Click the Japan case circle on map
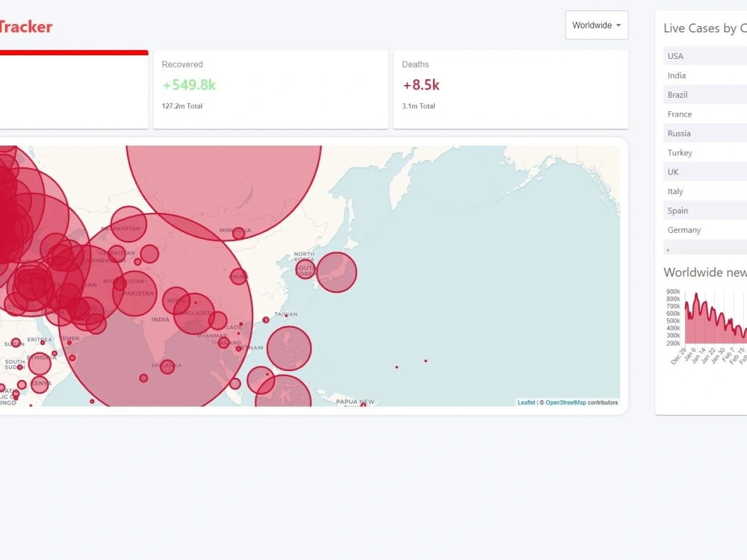The image size is (747, 560). 337,273
